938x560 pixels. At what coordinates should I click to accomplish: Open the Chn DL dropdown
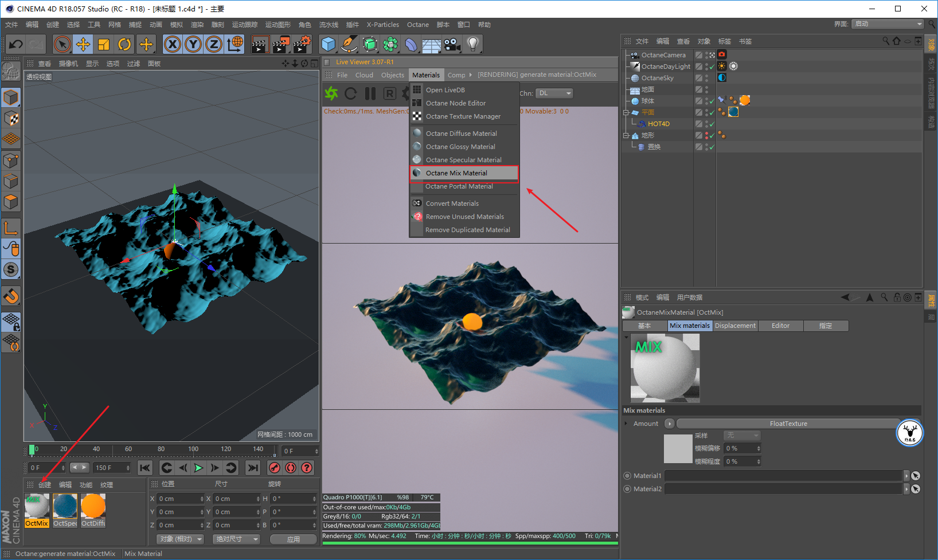(x=554, y=93)
